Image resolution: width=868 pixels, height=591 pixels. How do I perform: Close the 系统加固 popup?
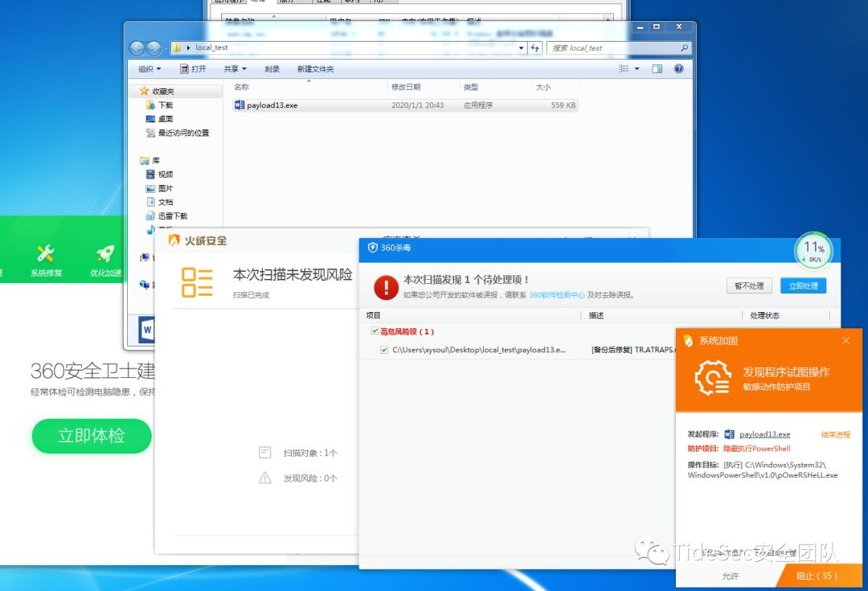[845, 341]
